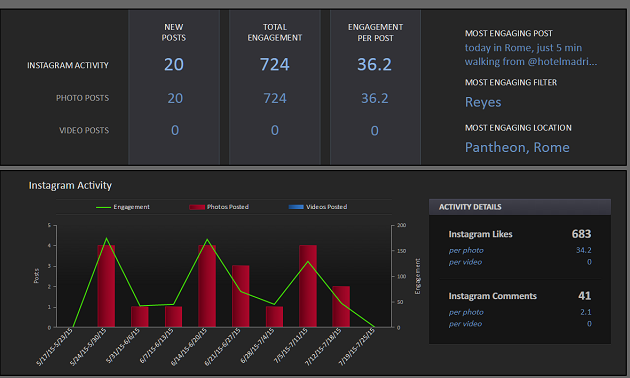Click the Photos Posted red legend swatch
Viewport: 630px width, 378px height.
197,207
